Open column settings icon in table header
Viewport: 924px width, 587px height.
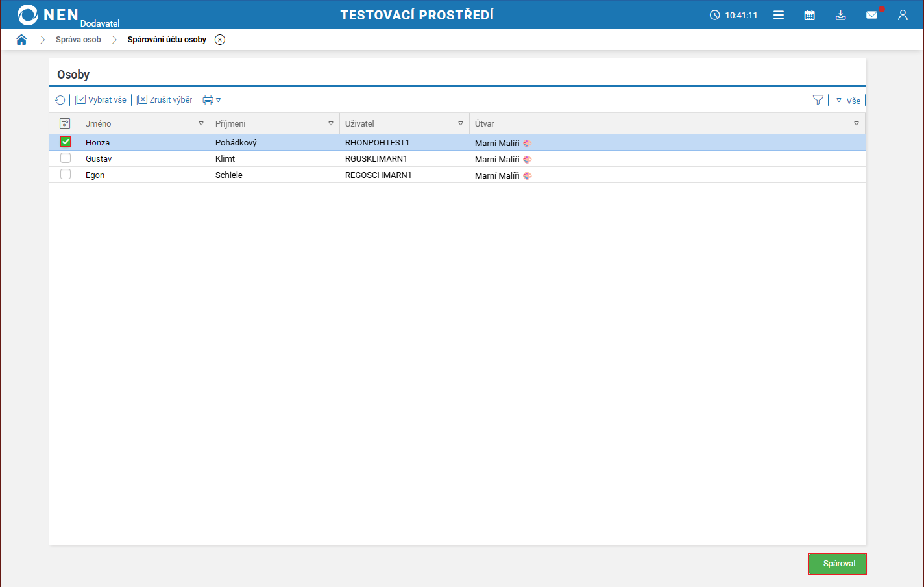pyautogui.click(x=65, y=123)
